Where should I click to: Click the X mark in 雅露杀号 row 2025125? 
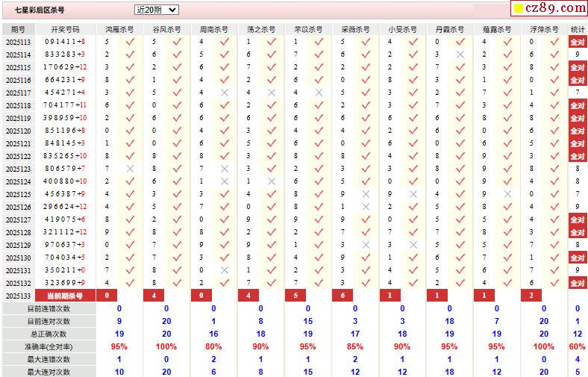point(507,194)
